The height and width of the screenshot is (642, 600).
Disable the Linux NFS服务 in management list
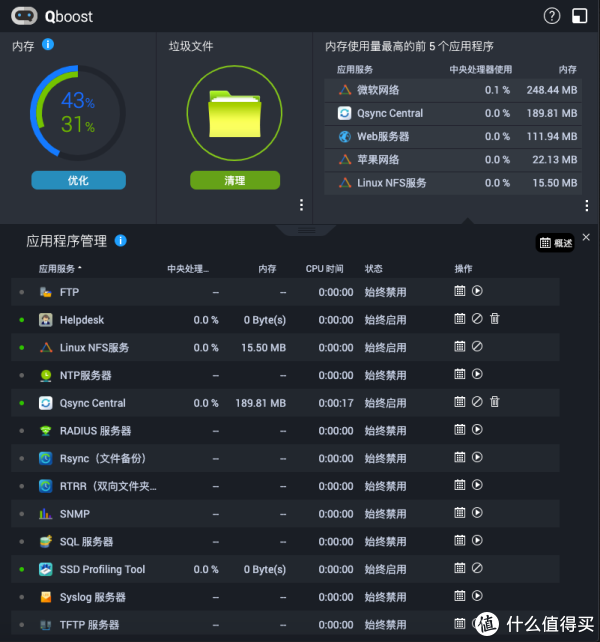[477, 347]
